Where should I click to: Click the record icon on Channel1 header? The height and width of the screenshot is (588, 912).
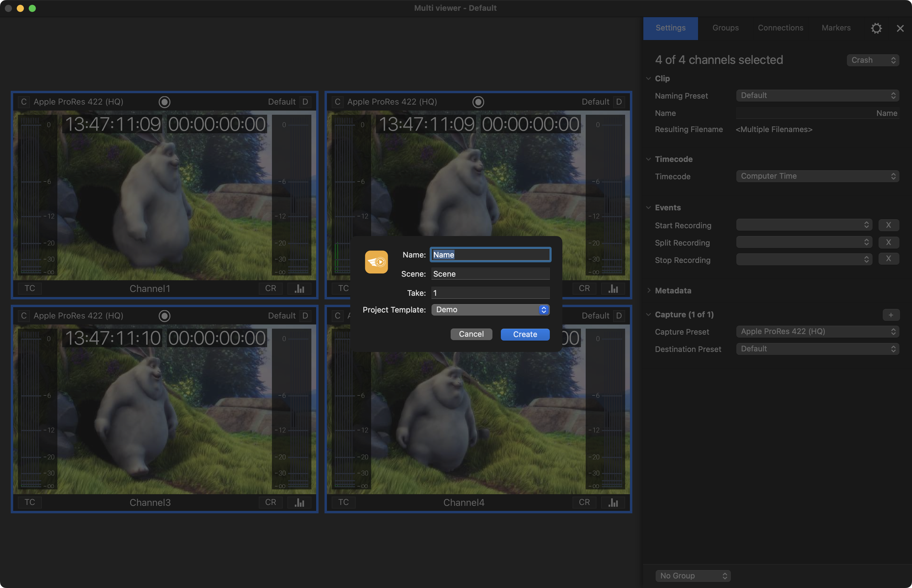pyautogui.click(x=165, y=102)
